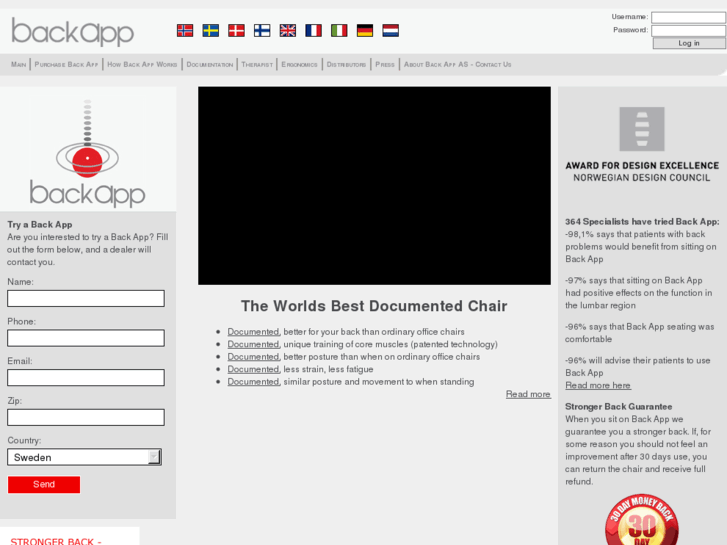Click the Try a Back App heading
727x545 pixels.
(x=40, y=224)
